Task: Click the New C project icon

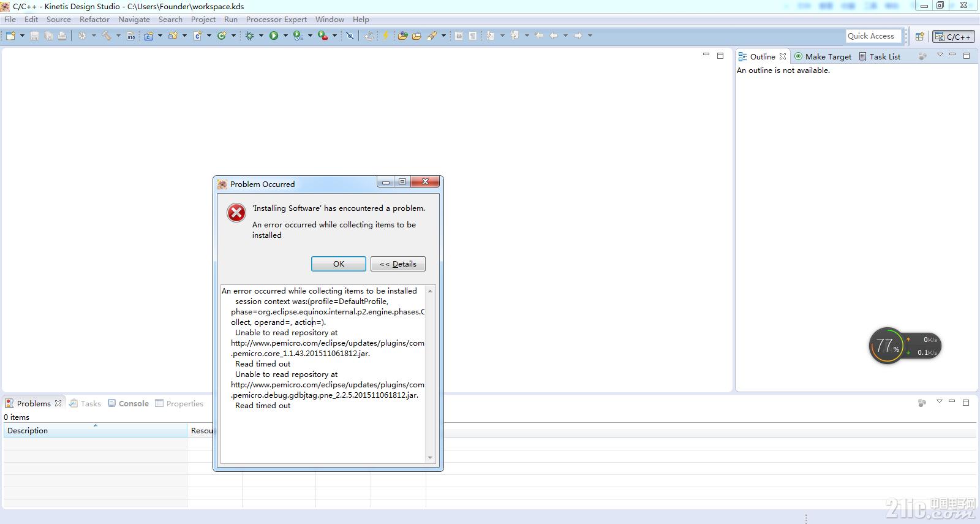Action: click(148, 36)
